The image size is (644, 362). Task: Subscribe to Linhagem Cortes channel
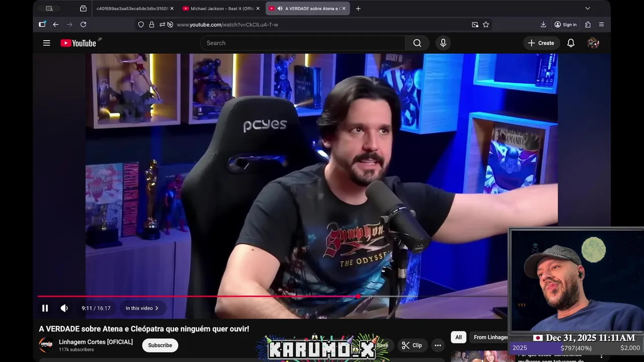click(160, 345)
